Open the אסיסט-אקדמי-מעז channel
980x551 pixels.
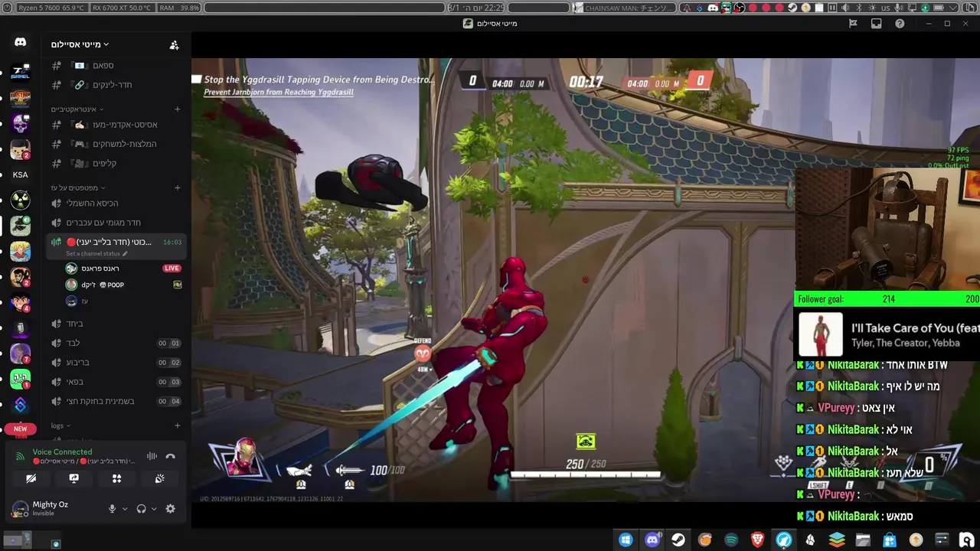coord(115,124)
